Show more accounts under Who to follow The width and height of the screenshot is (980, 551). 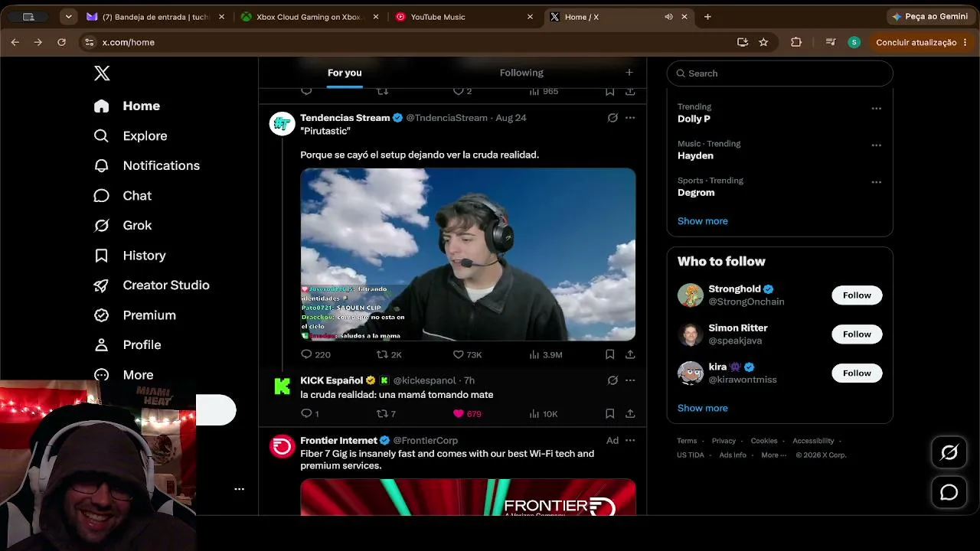(x=703, y=408)
